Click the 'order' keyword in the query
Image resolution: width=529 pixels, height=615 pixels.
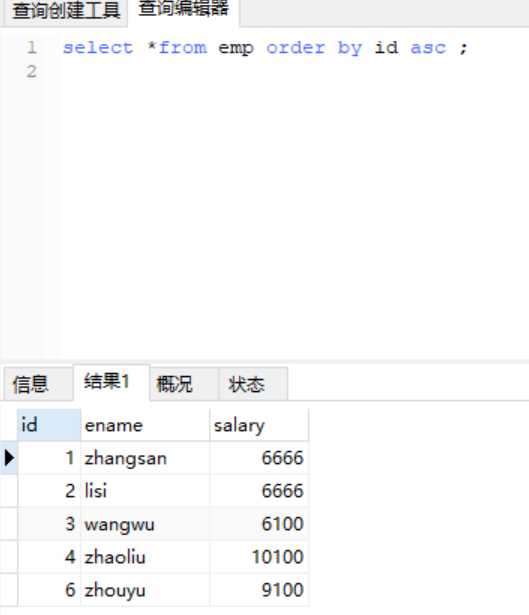tap(296, 48)
